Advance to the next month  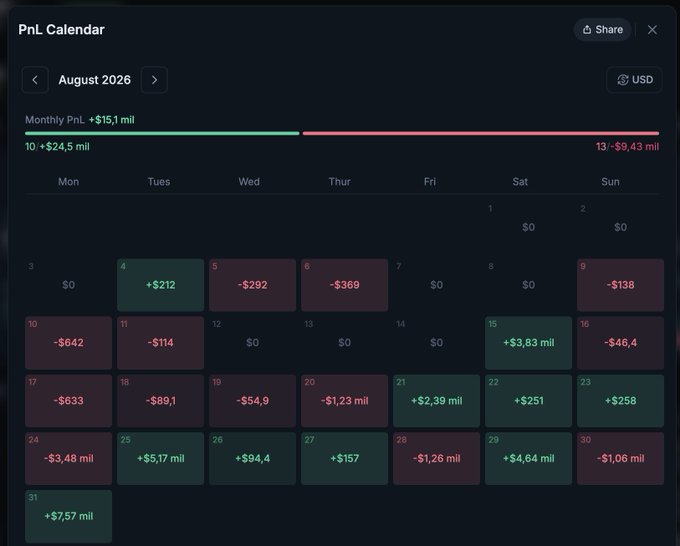[x=154, y=80]
